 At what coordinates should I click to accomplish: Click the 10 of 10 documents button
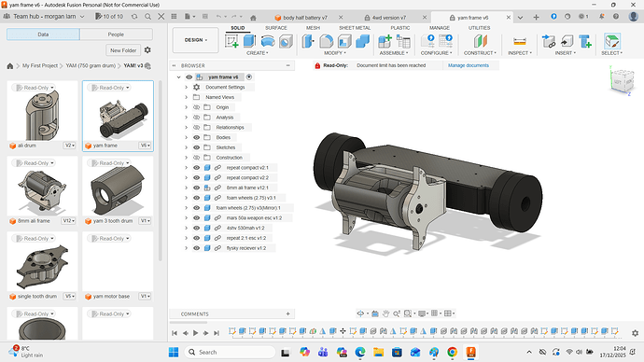pos(109,17)
